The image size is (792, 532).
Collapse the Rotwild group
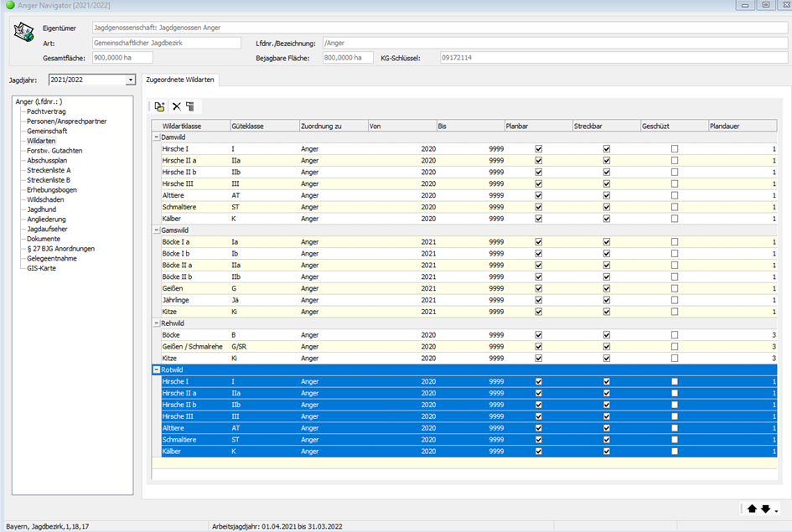(156, 369)
